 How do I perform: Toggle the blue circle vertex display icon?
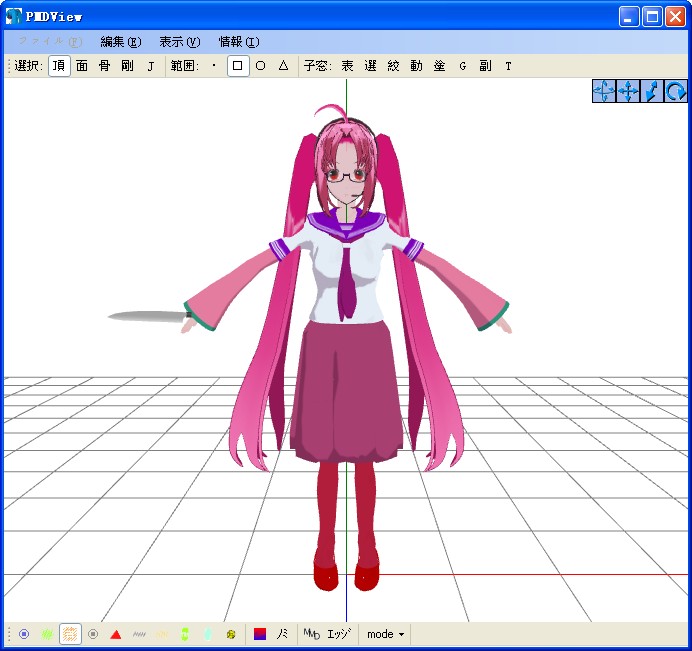tap(24, 634)
